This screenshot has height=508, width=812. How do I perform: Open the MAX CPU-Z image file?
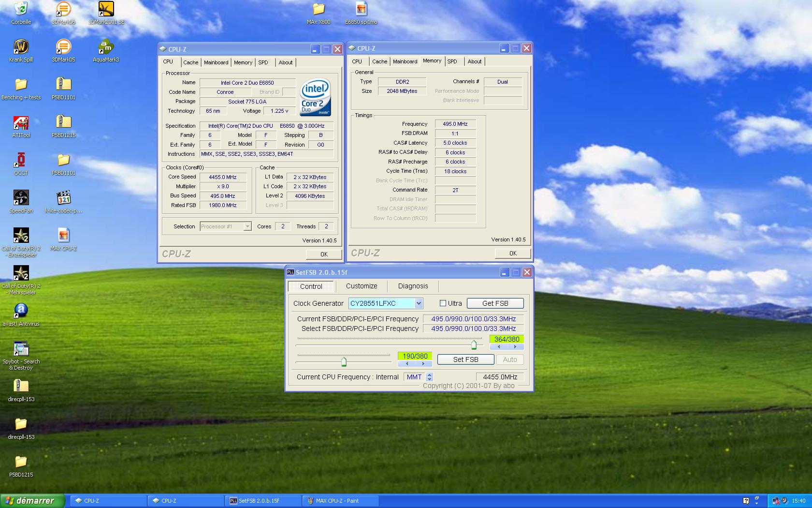click(x=63, y=235)
